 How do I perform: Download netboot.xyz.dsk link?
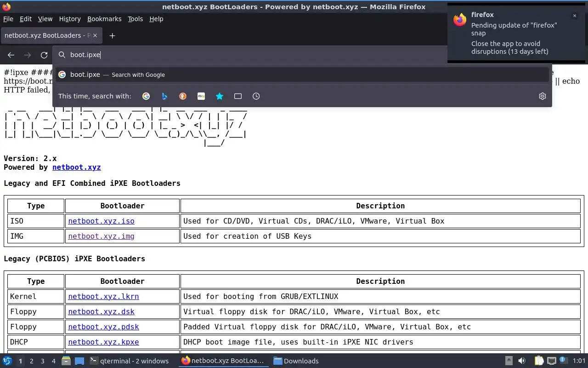pos(101,311)
